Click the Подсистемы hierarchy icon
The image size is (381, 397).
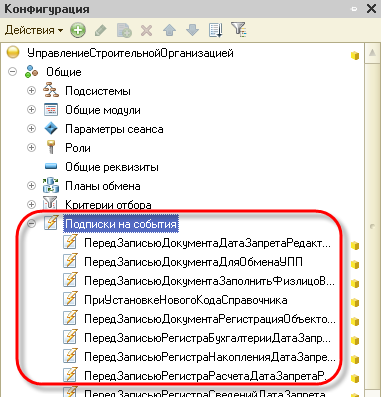click(x=51, y=90)
